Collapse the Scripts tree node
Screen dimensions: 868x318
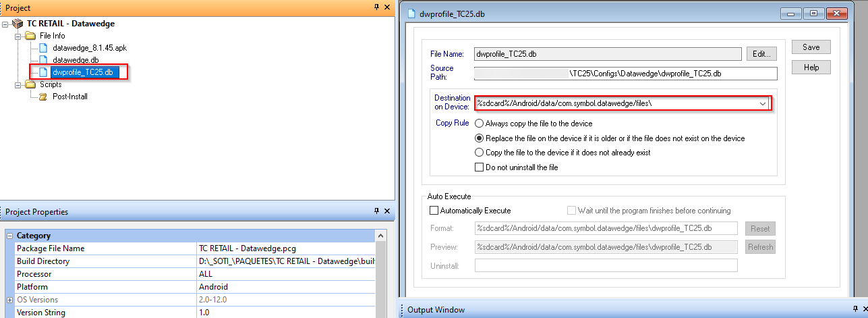[x=18, y=84]
